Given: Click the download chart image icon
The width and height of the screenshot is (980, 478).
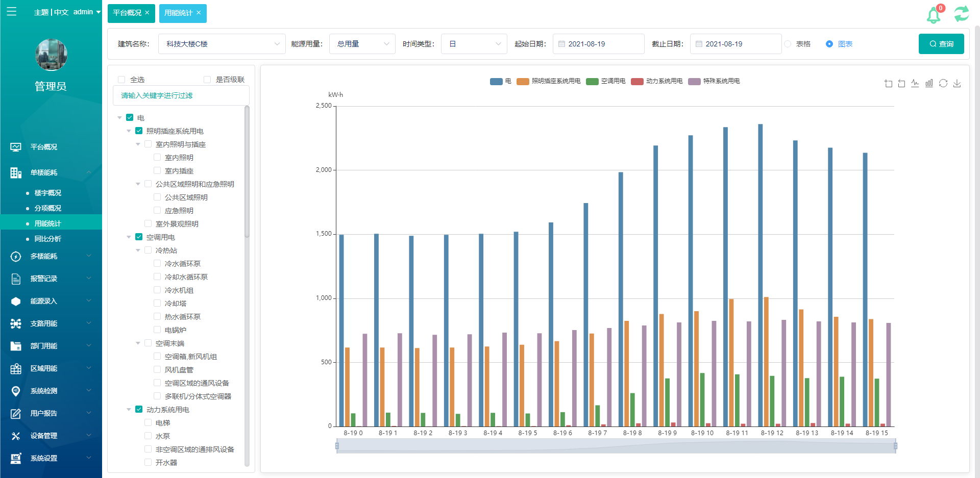Looking at the screenshot, I should click(x=958, y=83).
